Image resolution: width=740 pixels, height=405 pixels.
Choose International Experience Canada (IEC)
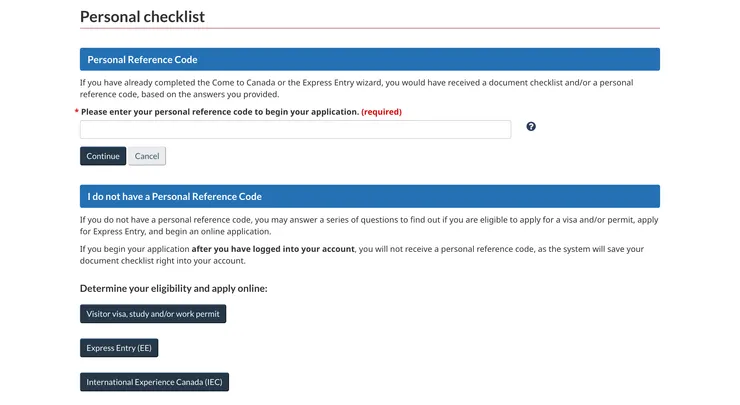(155, 382)
